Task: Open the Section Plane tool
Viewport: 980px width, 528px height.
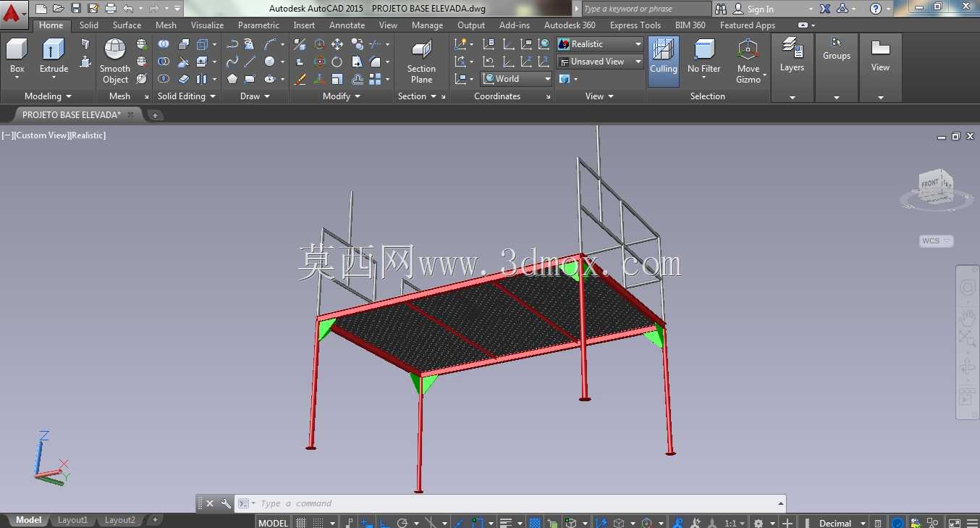Action: coord(421,61)
